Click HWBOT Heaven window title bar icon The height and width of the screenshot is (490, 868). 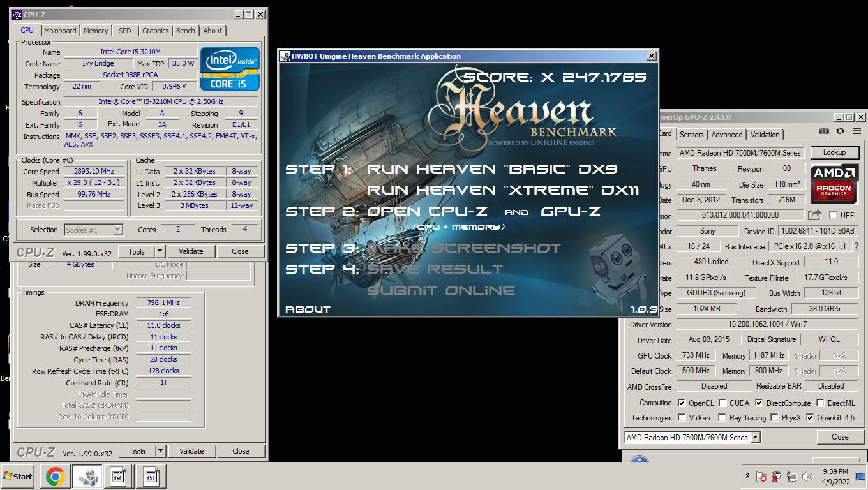point(285,56)
